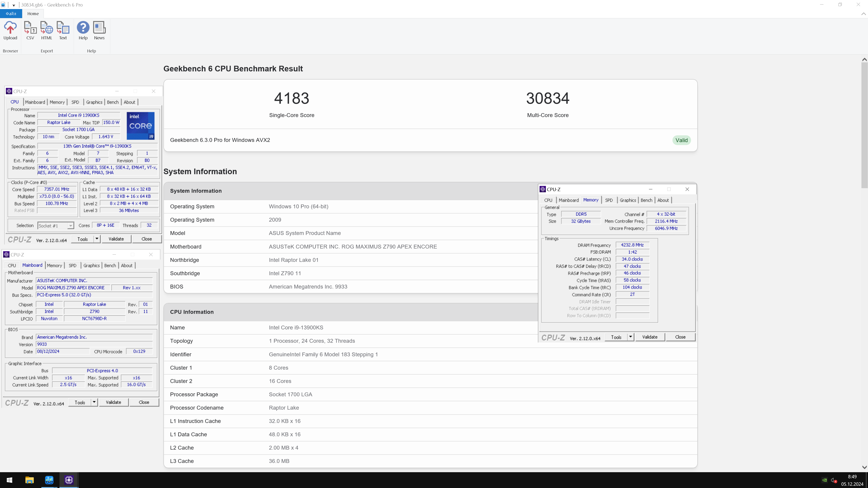The width and height of the screenshot is (868, 488).
Task: Click the scrollbar down arrow
Action: [864, 467]
